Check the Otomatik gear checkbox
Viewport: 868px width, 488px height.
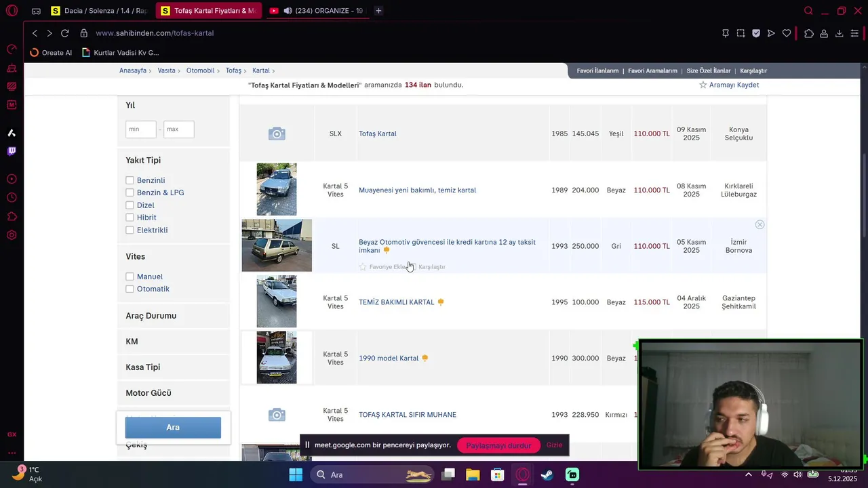[130, 289]
